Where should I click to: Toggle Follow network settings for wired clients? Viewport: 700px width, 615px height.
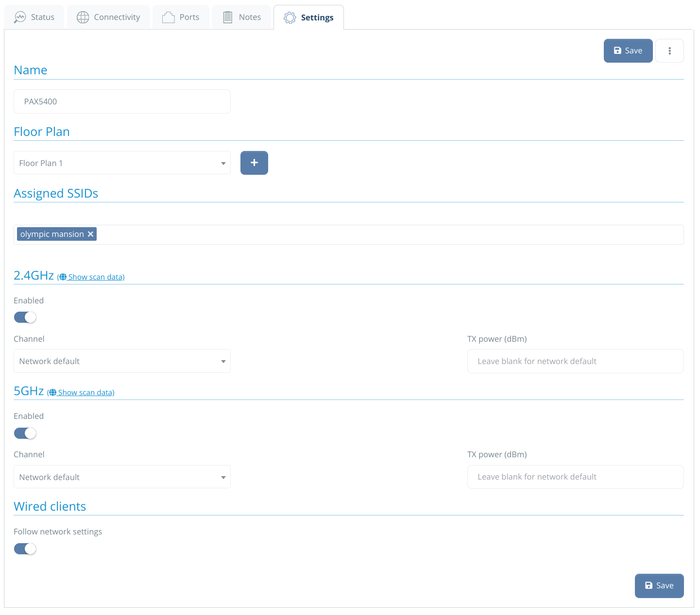pyautogui.click(x=25, y=549)
